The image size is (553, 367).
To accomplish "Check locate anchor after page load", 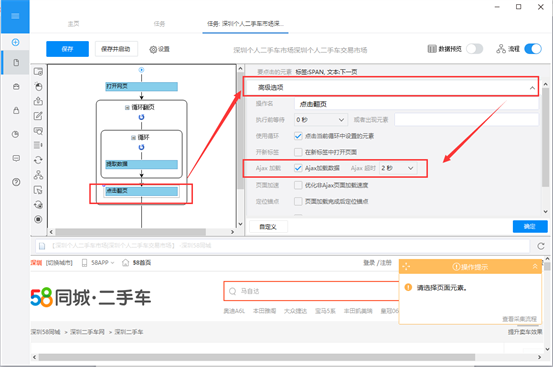I will (298, 201).
